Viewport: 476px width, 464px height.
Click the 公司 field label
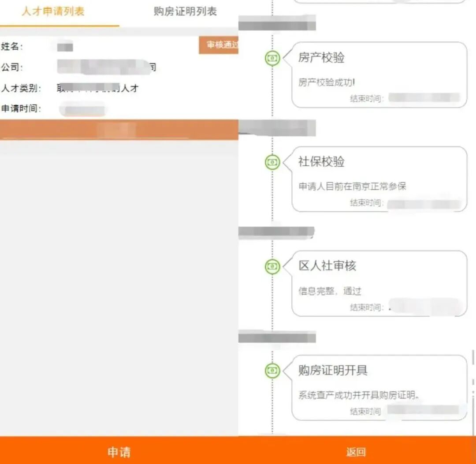tap(12, 67)
